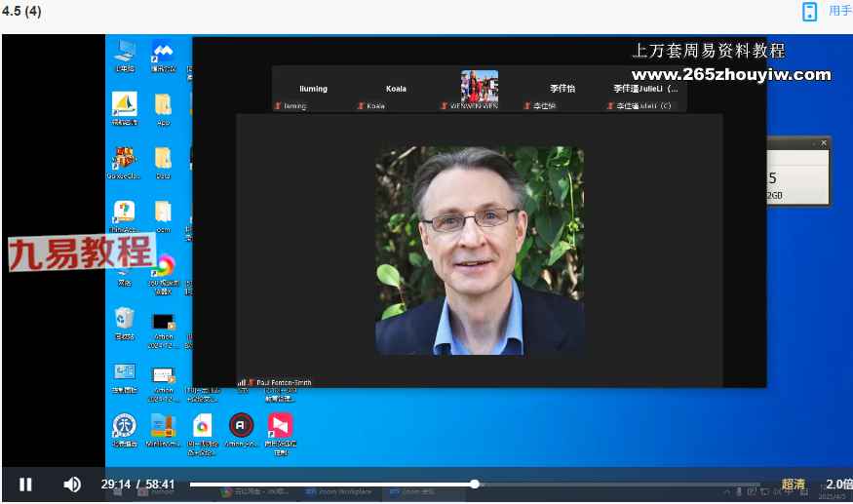Open the round blue emblem desktop shortcut

pos(124,430)
